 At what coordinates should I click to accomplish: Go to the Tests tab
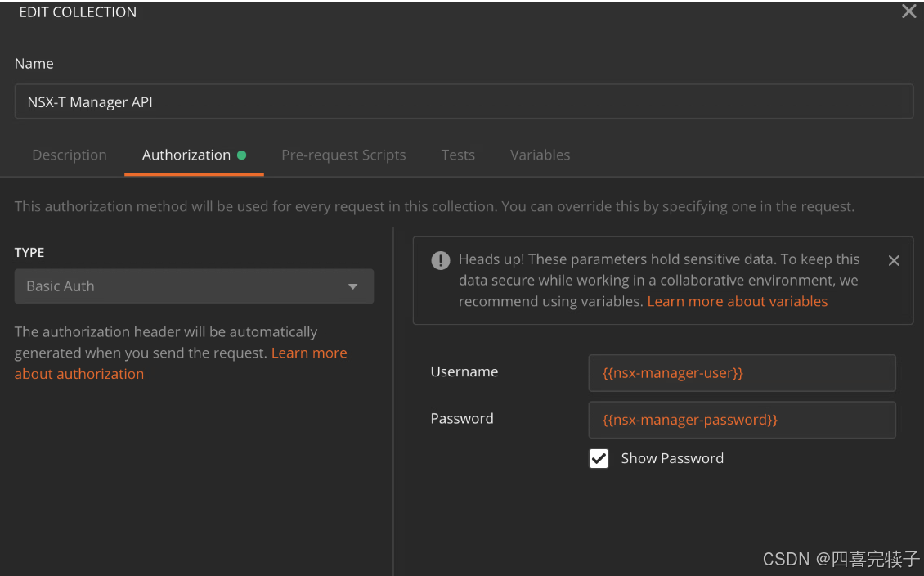(x=458, y=155)
